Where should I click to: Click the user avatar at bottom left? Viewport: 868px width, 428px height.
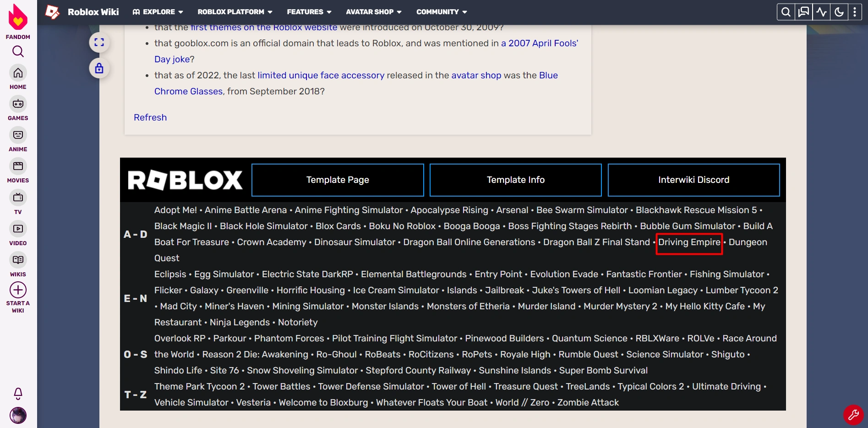pyautogui.click(x=17, y=415)
